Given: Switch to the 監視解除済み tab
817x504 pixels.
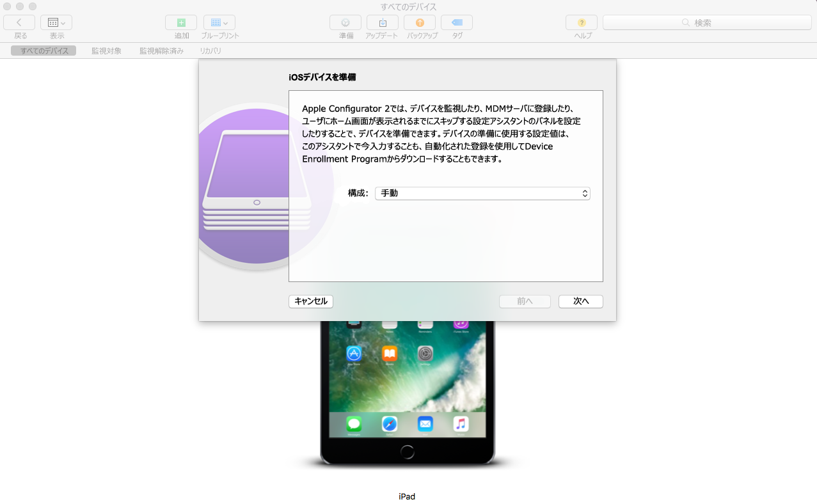Looking at the screenshot, I should pos(162,51).
